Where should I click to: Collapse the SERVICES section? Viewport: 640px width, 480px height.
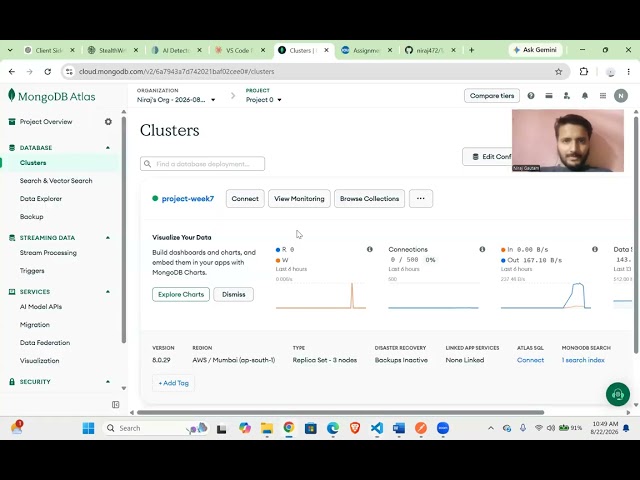[108, 292]
